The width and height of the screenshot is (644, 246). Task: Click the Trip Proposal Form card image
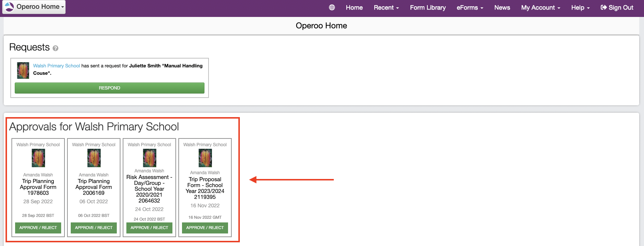point(205,158)
